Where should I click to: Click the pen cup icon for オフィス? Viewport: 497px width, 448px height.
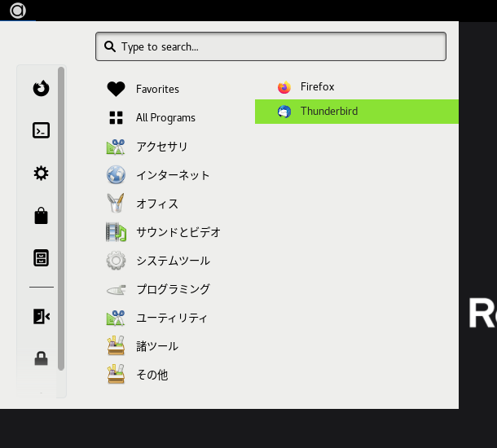(116, 203)
